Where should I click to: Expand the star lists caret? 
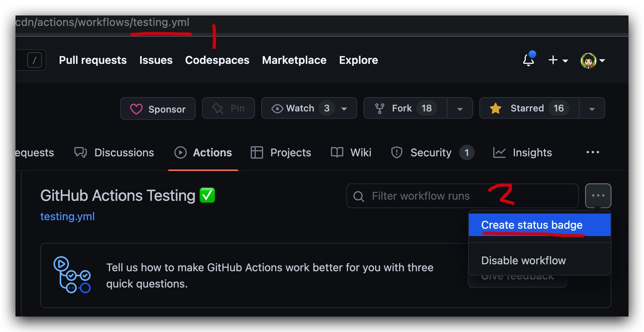[592, 109]
